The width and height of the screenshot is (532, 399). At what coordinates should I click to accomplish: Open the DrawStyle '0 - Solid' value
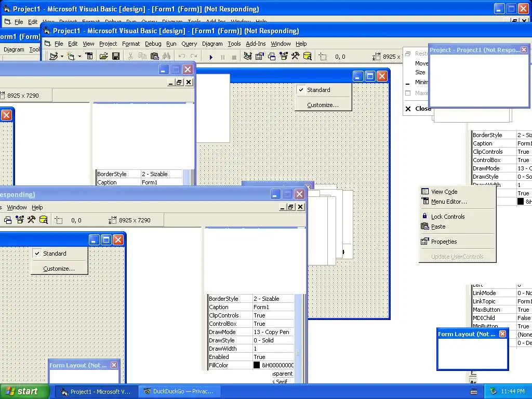(x=273, y=340)
